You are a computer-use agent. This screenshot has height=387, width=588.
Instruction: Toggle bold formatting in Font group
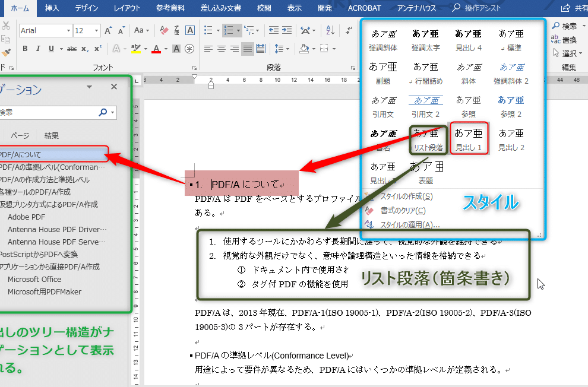tap(25, 49)
